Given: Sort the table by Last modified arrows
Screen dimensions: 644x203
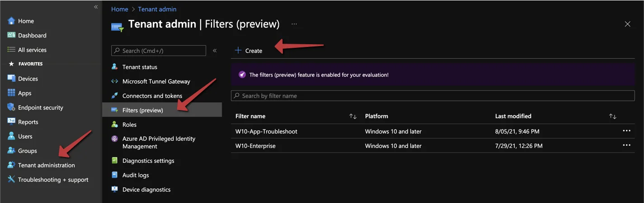Looking at the screenshot, I should [x=613, y=116].
